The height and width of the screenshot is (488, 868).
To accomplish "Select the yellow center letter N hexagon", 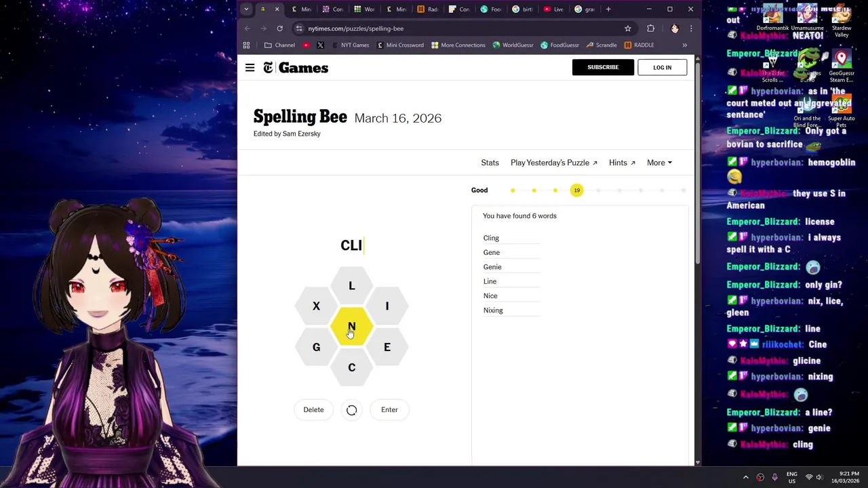I will (x=351, y=327).
